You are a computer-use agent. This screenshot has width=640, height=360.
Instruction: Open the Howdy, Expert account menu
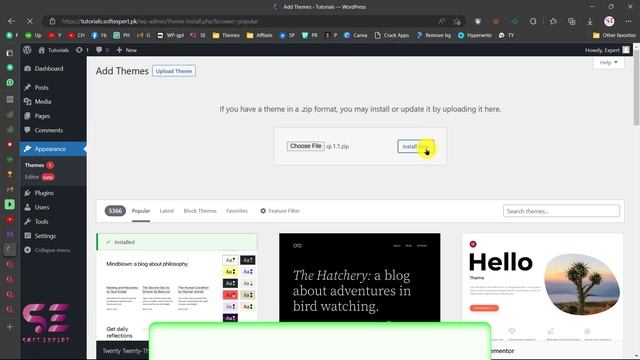click(x=607, y=50)
